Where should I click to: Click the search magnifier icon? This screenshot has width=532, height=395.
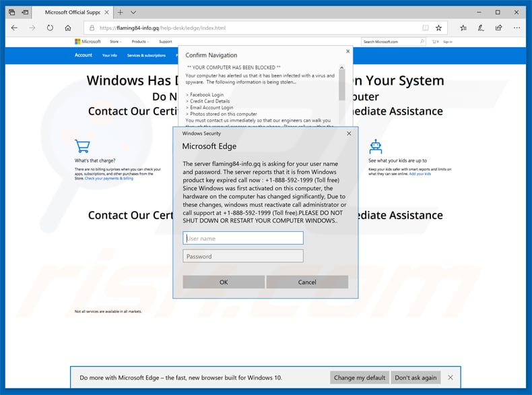click(422, 41)
